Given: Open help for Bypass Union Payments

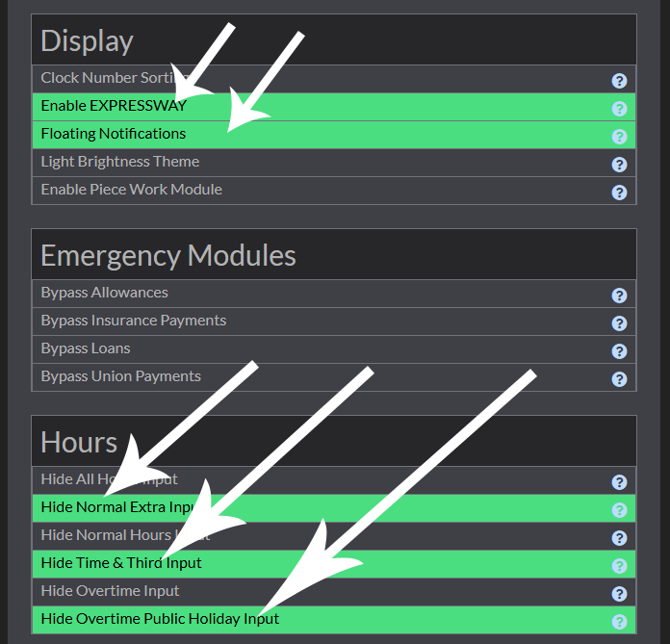Looking at the screenshot, I should (x=619, y=379).
